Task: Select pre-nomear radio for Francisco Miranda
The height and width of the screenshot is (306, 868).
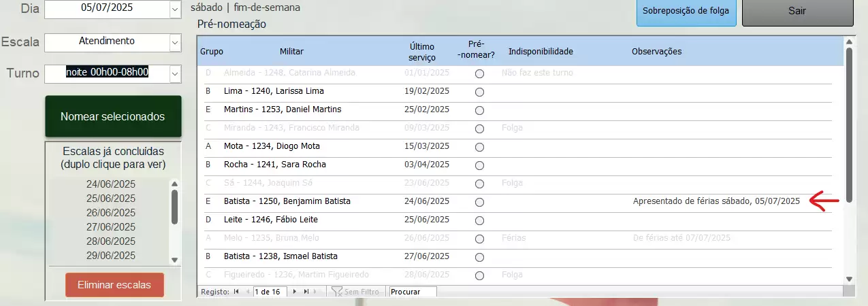Action: coord(479,129)
